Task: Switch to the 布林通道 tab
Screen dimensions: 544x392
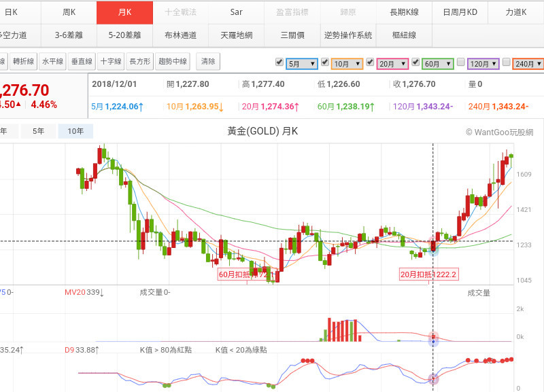Action: click(180, 35)
